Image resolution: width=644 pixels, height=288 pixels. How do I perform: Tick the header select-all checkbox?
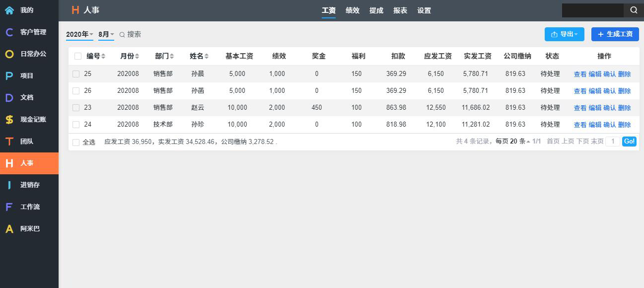click(x=78, y=56)
